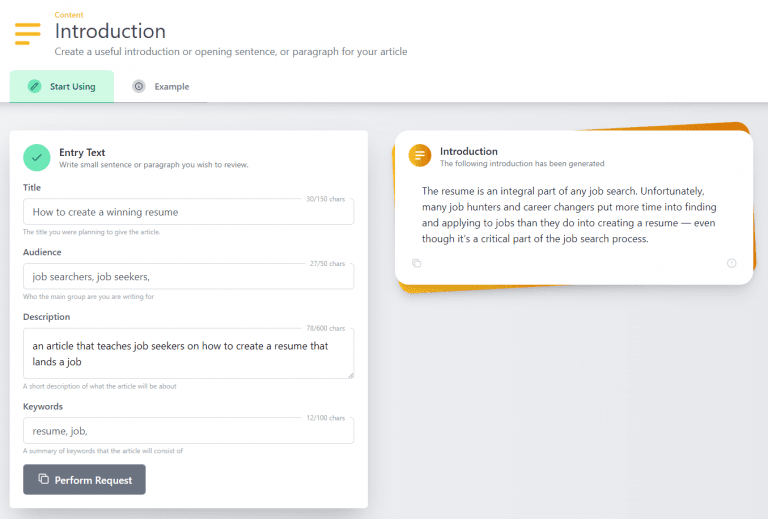768x519 pixels.
Task: Copy generated introduction using the copy icon
Action: click(417, 263)
